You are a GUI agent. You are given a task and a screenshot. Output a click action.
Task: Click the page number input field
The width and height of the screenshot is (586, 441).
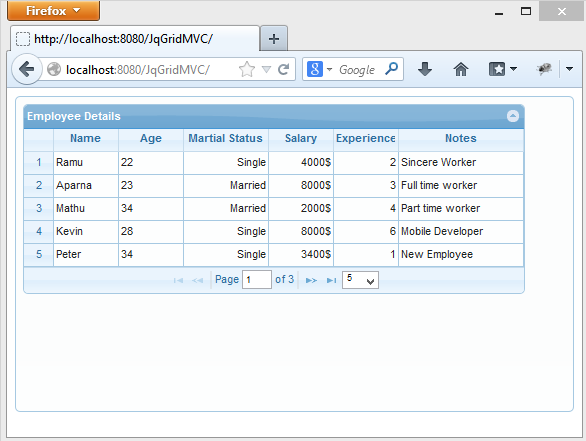tap(257, 280)
